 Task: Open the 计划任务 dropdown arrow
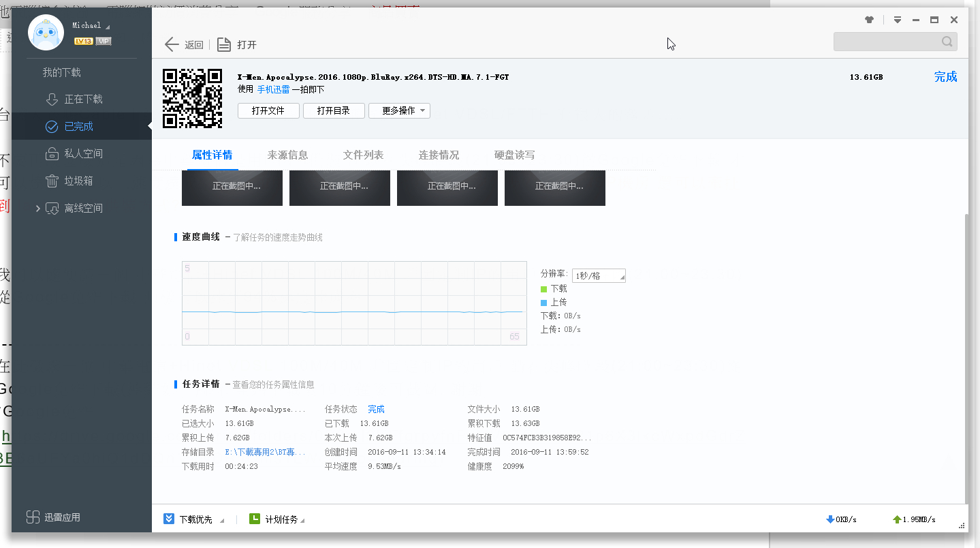[302, 520]
